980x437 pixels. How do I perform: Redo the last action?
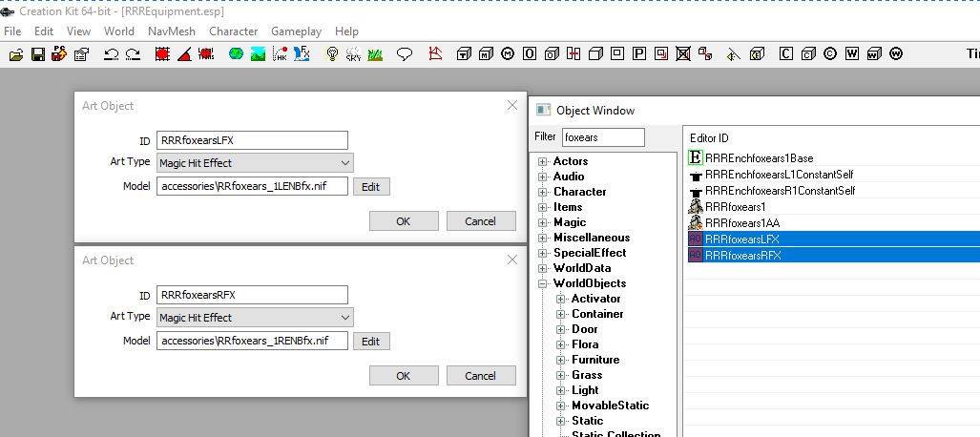pos(133,54)
